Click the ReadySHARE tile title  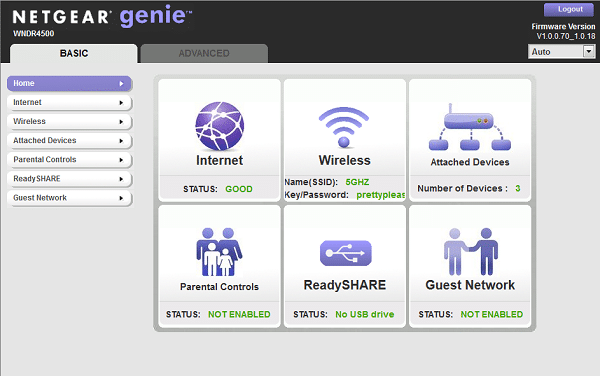345,285
